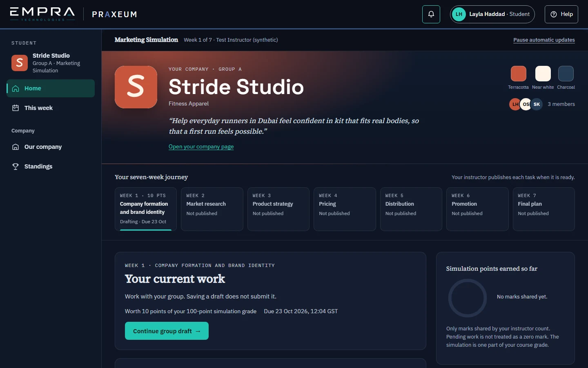Open Week 6 Promotion card
This screenshot has height=368, width=588.
477,209
